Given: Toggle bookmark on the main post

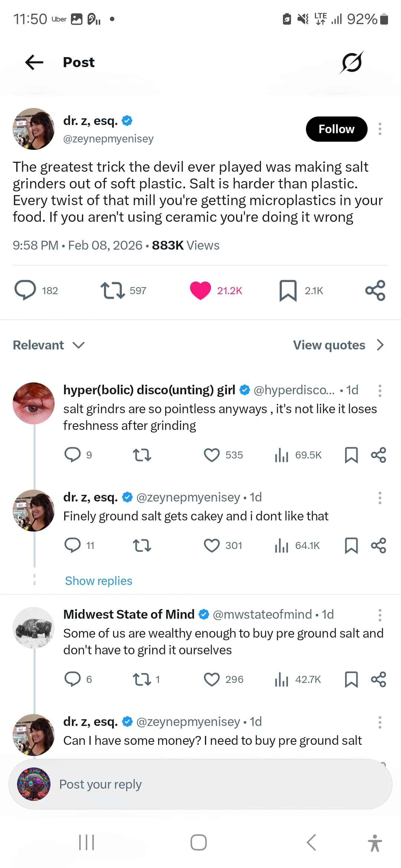Looking at the screenshot, I should coord(288,290).
